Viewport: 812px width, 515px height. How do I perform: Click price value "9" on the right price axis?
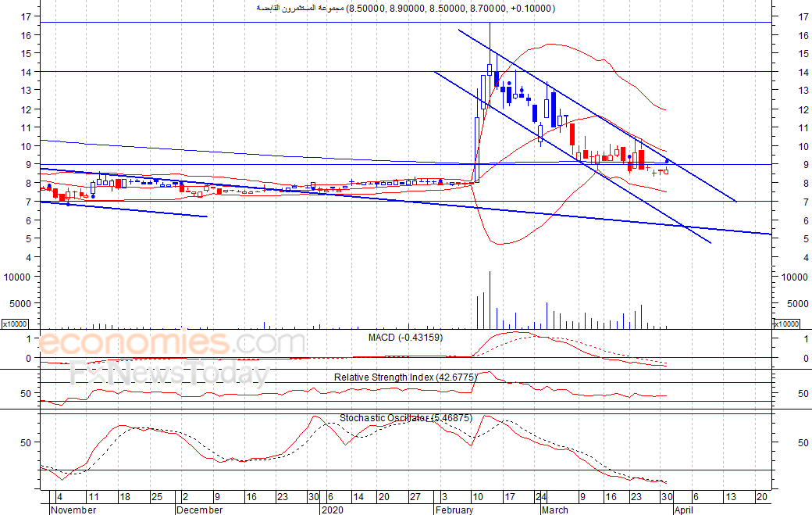point(806,165)
